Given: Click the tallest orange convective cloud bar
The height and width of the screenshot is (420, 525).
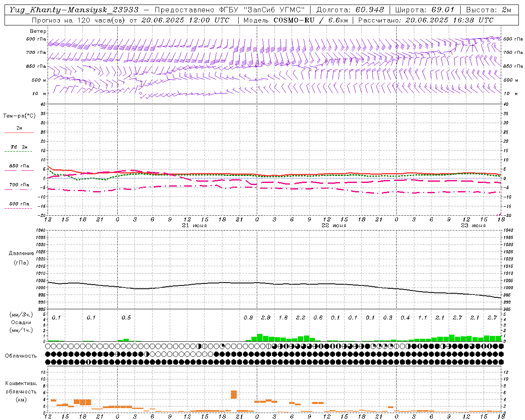Looking at the screenshot, I should pos(234,395).
